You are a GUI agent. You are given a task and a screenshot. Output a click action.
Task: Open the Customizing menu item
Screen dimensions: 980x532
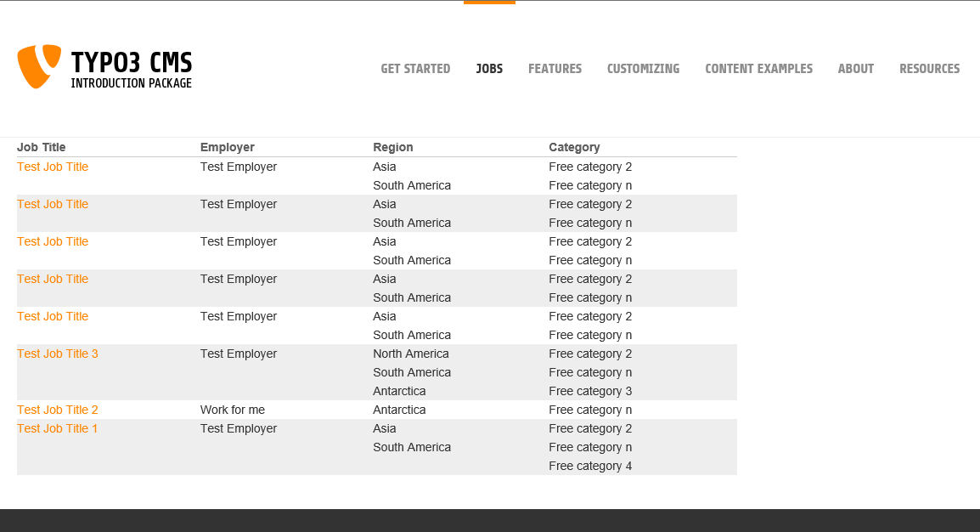coord(643,69)
